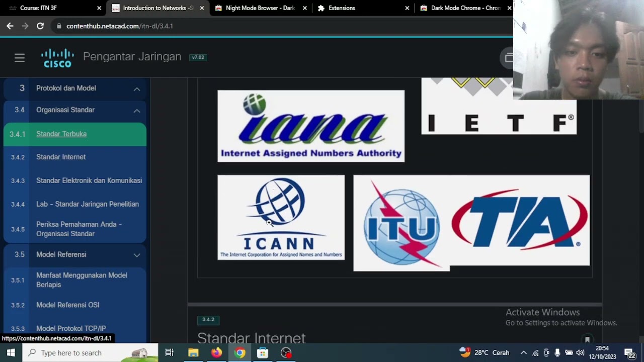
Task: Collapse the Organisasi Standar section
Action: 137,110
